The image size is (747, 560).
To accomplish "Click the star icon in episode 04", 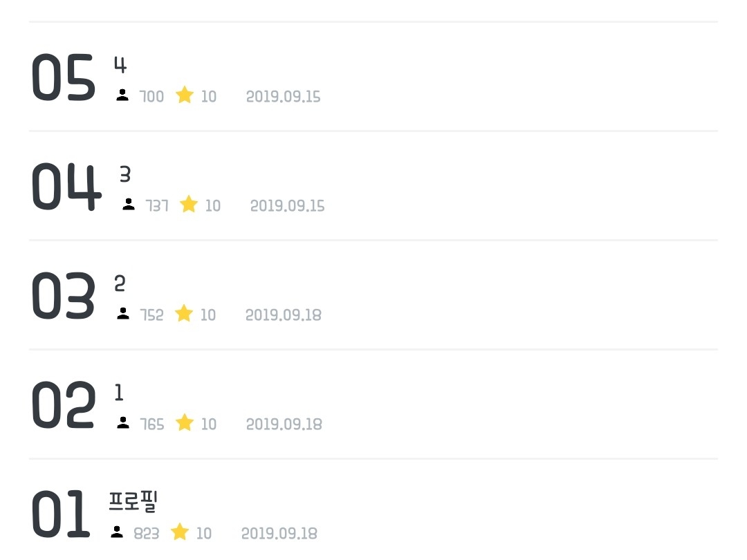I will (x=189, y=205).
